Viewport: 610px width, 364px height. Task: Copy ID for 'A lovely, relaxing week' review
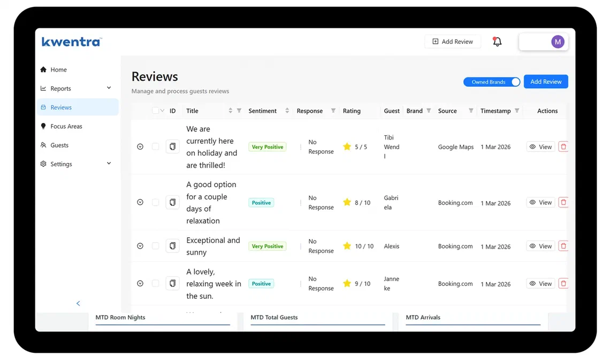coord(172,283)
